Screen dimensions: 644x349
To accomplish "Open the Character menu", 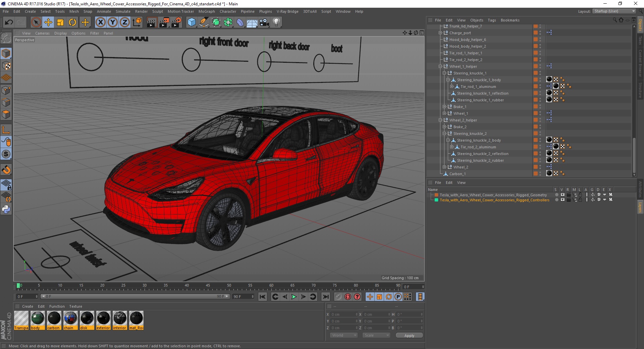I will tap(228, 11).
